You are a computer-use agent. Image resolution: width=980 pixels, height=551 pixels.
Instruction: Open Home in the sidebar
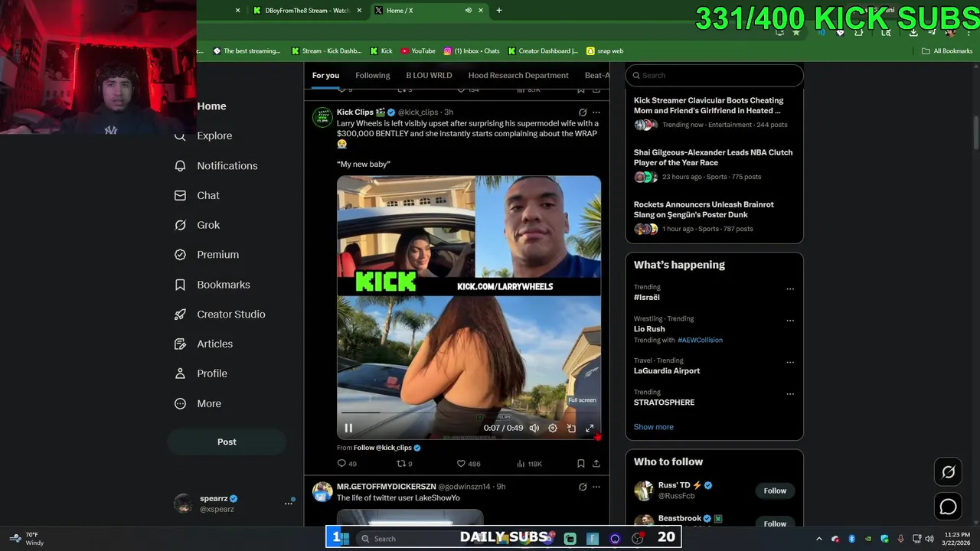coord(211,106)
